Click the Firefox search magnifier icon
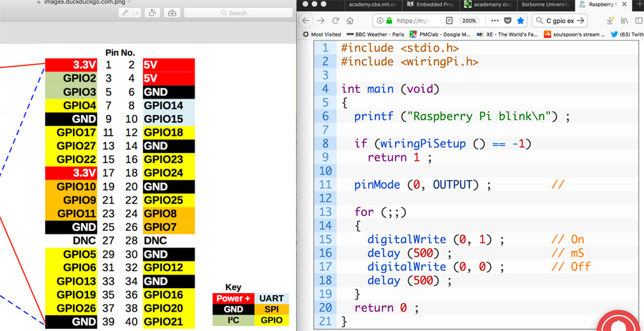The width and height of the screenshot is (644, 331). point(538,21)
